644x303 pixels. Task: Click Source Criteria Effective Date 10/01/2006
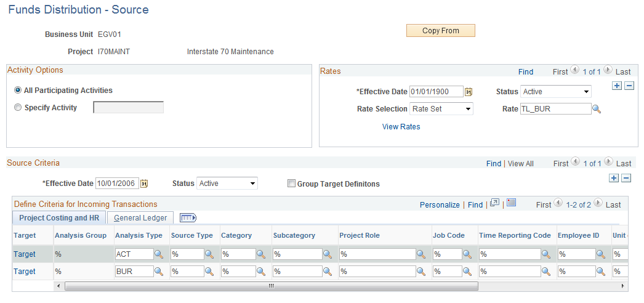[117, 183]
